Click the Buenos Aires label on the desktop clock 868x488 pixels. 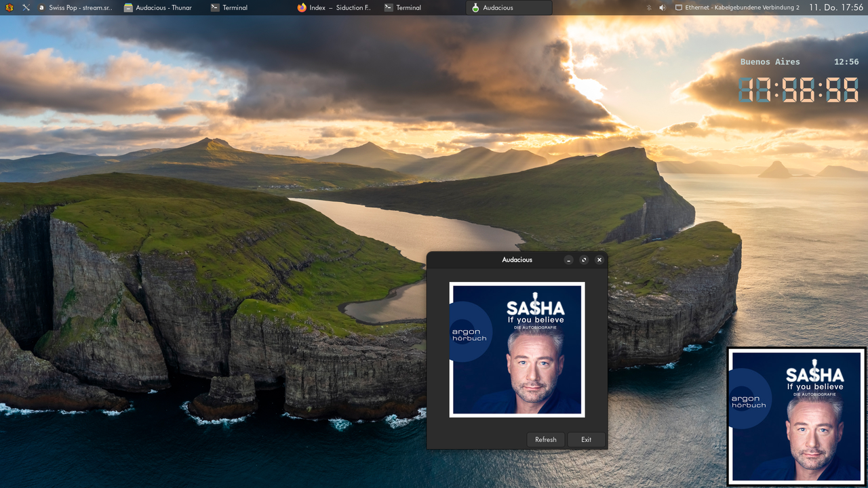coord(770,62)
